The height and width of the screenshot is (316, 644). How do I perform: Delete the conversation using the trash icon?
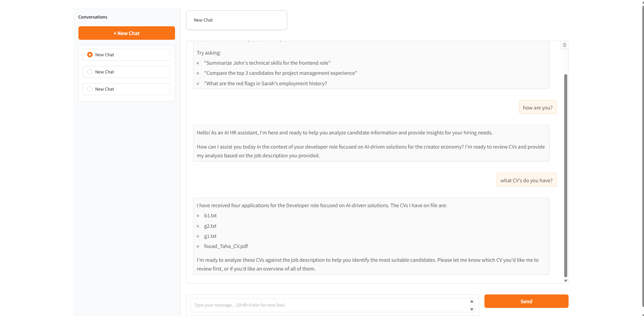click(565, 45)
